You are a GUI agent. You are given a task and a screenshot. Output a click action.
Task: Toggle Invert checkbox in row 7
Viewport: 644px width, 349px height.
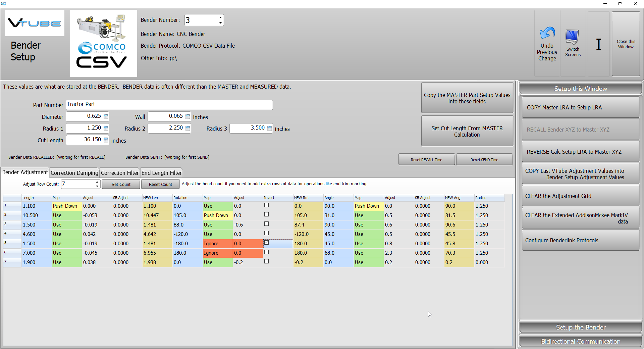click(x=267, y=261)
